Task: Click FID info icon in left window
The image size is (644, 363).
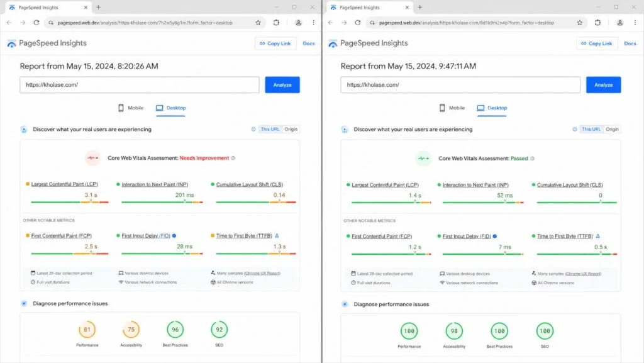Action: pyautogui.click(x=174, y=236)
